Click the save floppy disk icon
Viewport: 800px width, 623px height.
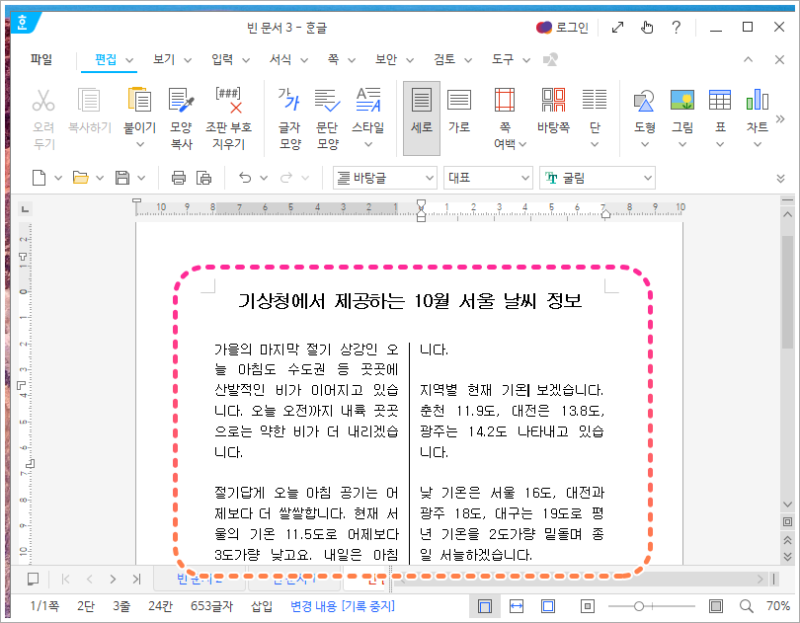pos(122,178)
